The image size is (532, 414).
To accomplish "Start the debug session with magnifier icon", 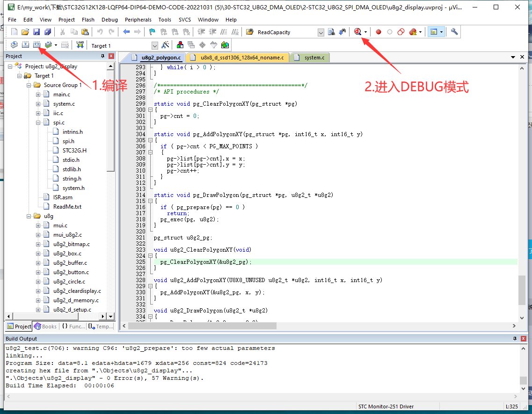I will point(358,32).
